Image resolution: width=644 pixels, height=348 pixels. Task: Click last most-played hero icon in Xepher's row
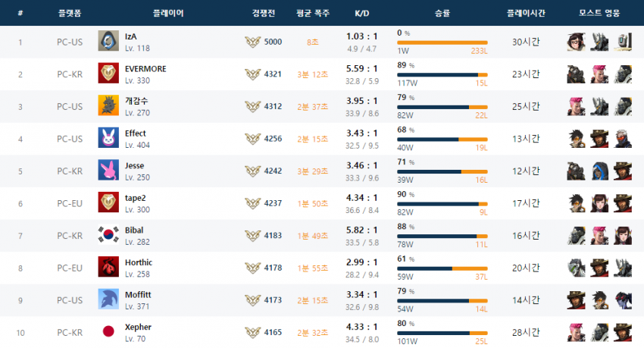click(623, 332)
